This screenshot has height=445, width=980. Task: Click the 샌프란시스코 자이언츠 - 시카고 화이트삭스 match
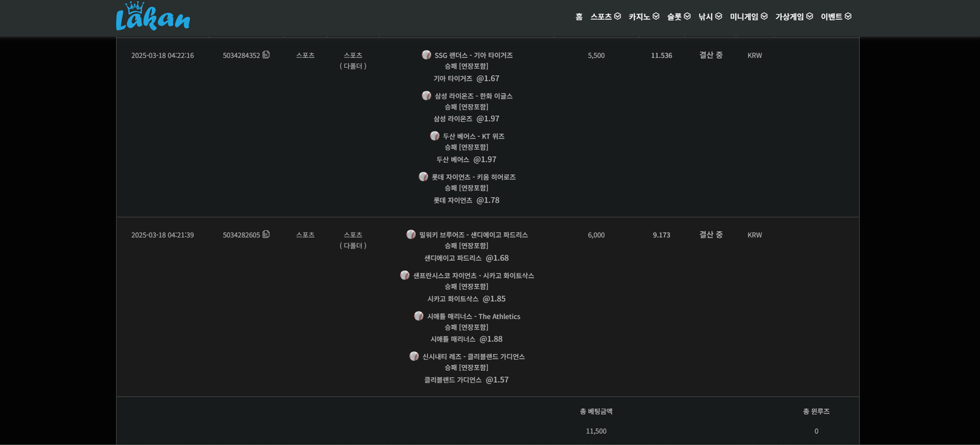(473, 275)
